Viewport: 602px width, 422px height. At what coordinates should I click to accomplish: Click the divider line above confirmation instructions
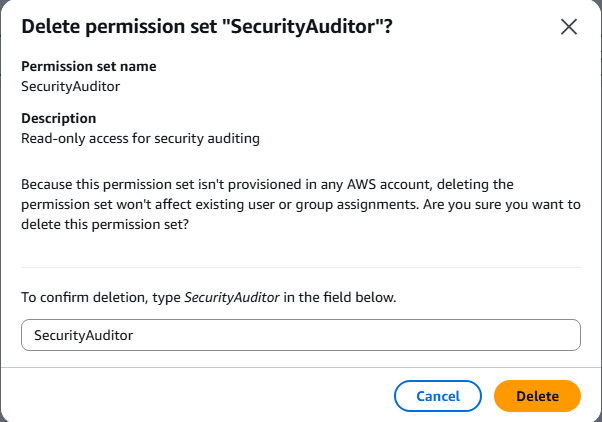pyautogui.click(x=301, y=267)
